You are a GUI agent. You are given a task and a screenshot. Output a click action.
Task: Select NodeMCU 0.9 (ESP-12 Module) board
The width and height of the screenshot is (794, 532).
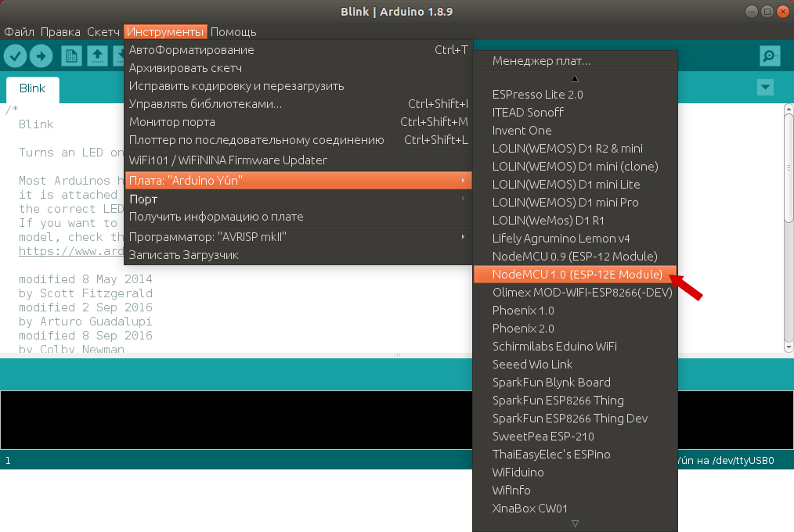[x=576, y=257]
